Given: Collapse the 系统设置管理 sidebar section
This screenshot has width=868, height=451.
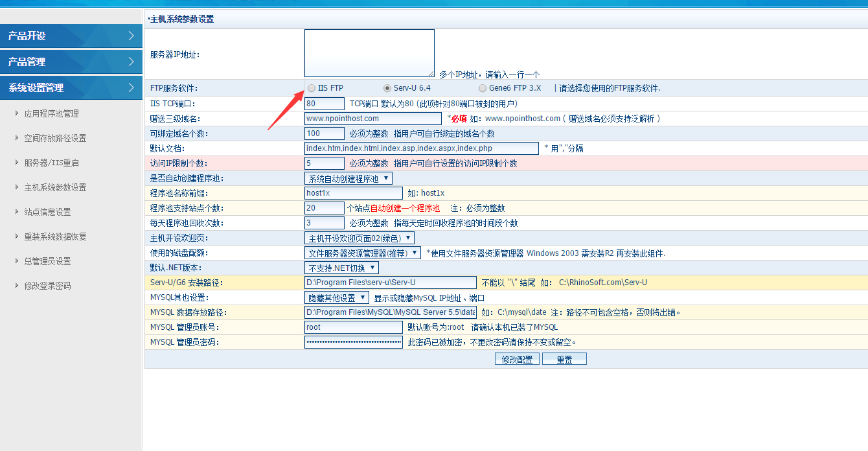Looking at the screenshot, I should tap(71, 88).
